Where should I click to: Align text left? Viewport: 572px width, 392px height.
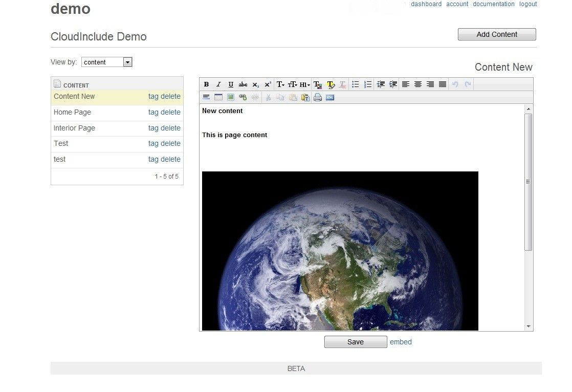406,84
